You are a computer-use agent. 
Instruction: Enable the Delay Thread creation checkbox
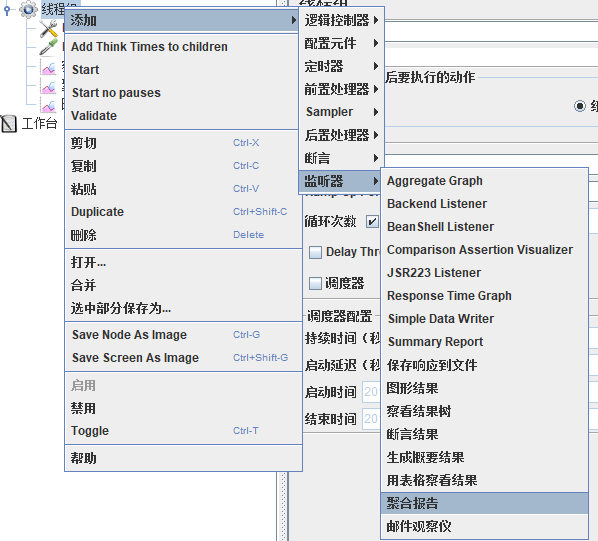tap(315, 252)
